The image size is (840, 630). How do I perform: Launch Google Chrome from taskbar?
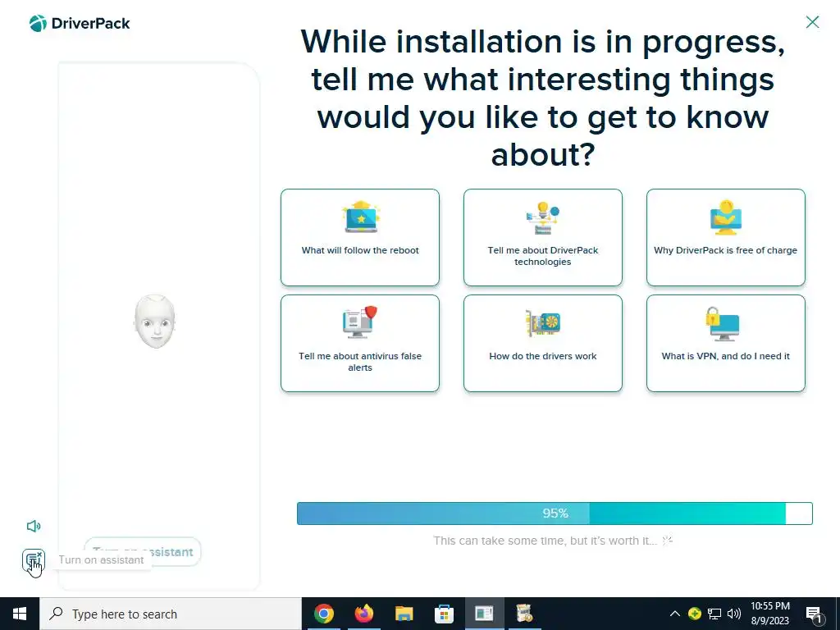tap(323, 614)
